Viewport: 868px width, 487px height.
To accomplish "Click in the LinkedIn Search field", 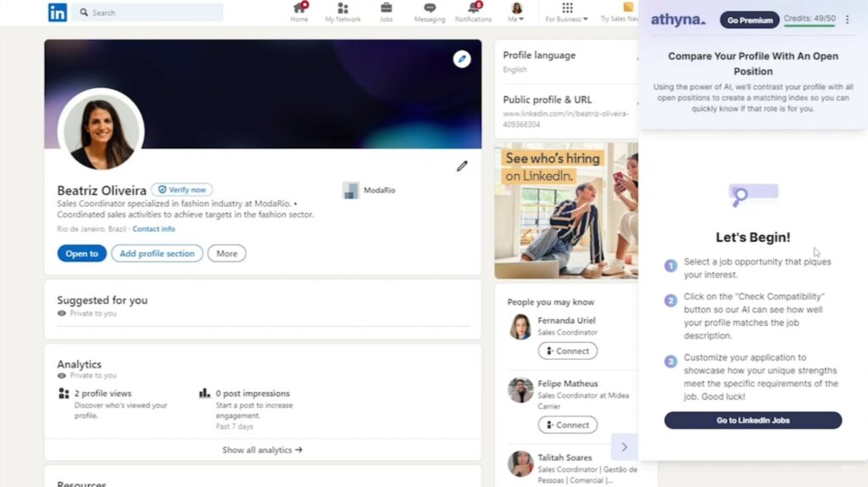I will (x=147, y=12).
